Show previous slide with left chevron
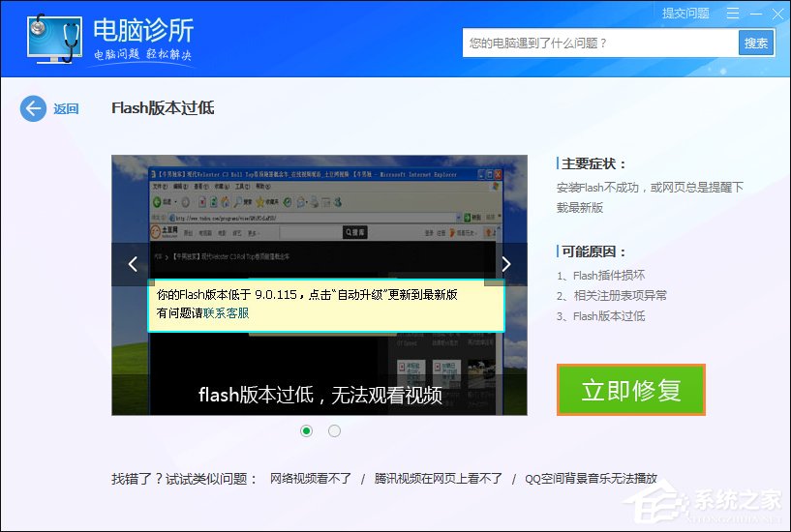This screenshot has width=791, height=532. 133,264
